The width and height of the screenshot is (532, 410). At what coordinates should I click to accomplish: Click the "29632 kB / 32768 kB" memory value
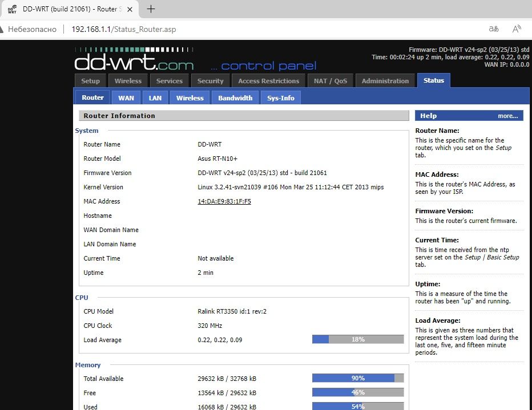[227, 379]
